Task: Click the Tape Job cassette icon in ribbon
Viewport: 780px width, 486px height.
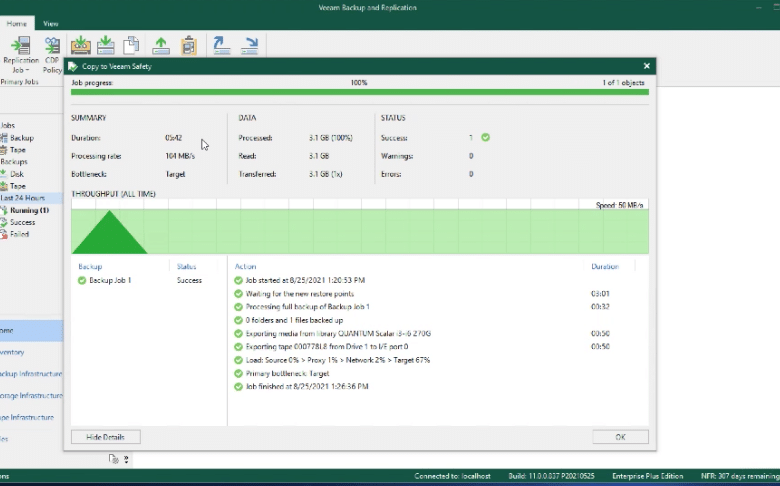Action: [x=81, y=45]
